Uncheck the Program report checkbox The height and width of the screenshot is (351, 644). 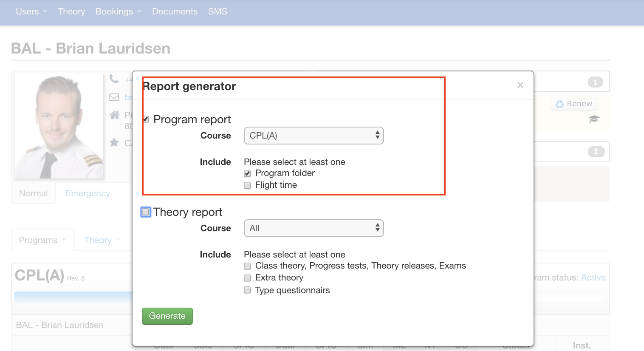click(146, 119)
